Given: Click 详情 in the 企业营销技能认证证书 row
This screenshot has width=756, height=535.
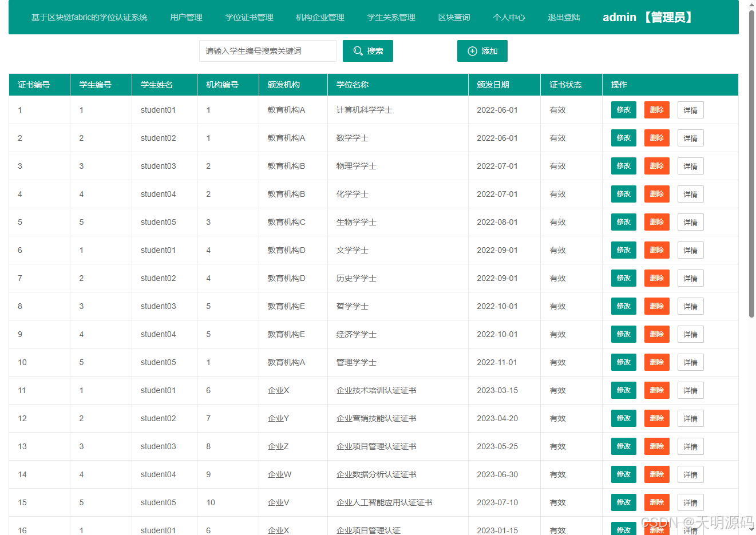Looking at the screenshot, I should point(691,418).
